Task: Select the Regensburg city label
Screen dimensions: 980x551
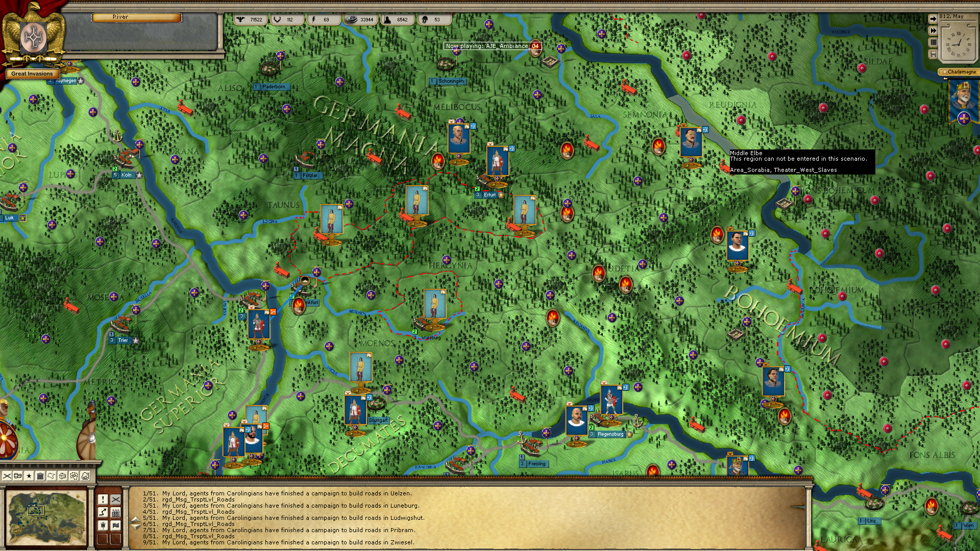Action: click(x=610, y=434)
